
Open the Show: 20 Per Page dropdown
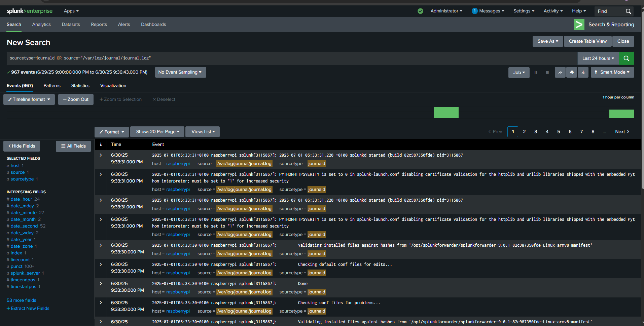tap(157, 132)
